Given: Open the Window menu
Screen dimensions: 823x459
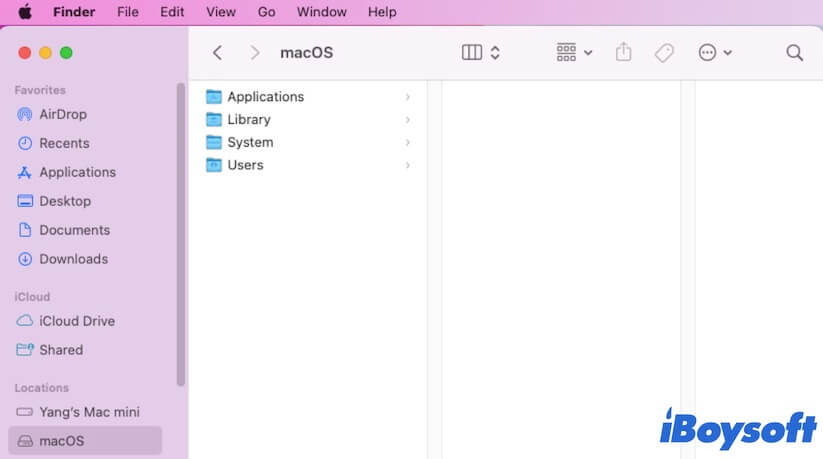Looking at the screenshot, I should [322, 12].
